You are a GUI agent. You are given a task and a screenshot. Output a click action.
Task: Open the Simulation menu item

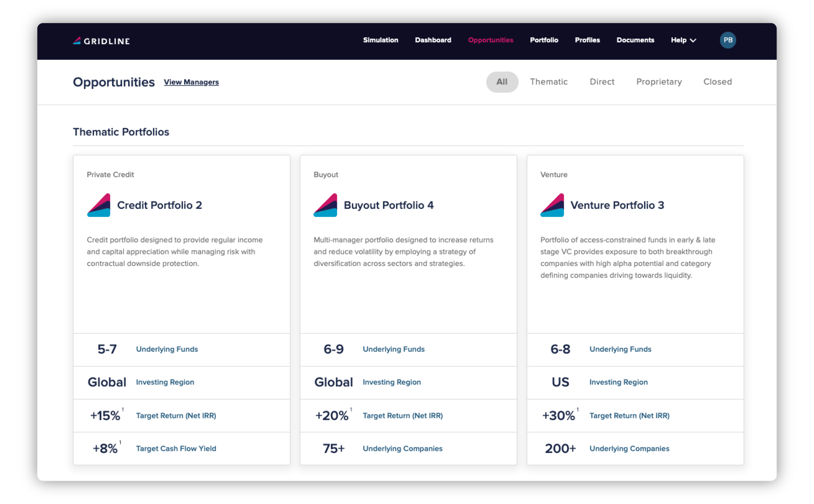[x=381, y=40]
